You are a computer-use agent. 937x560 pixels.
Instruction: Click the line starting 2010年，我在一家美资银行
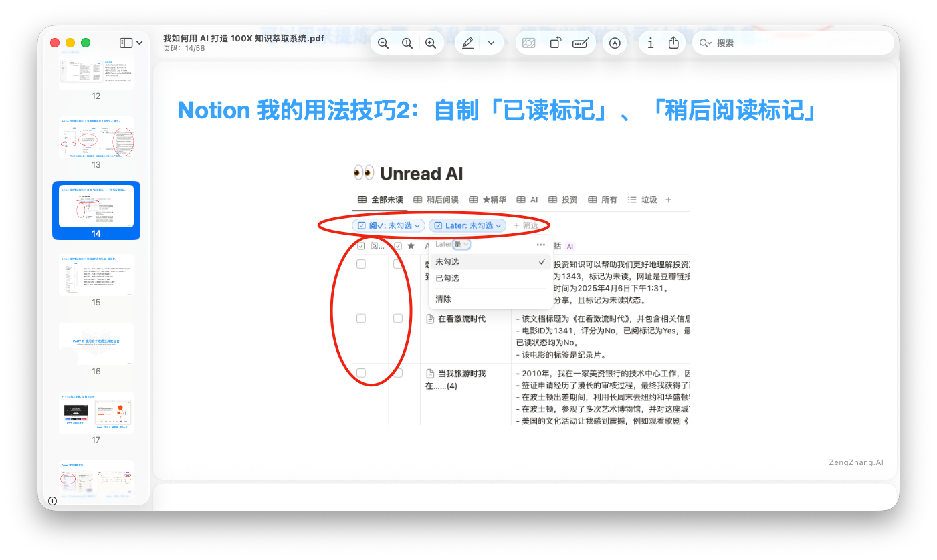click(603, 373)
